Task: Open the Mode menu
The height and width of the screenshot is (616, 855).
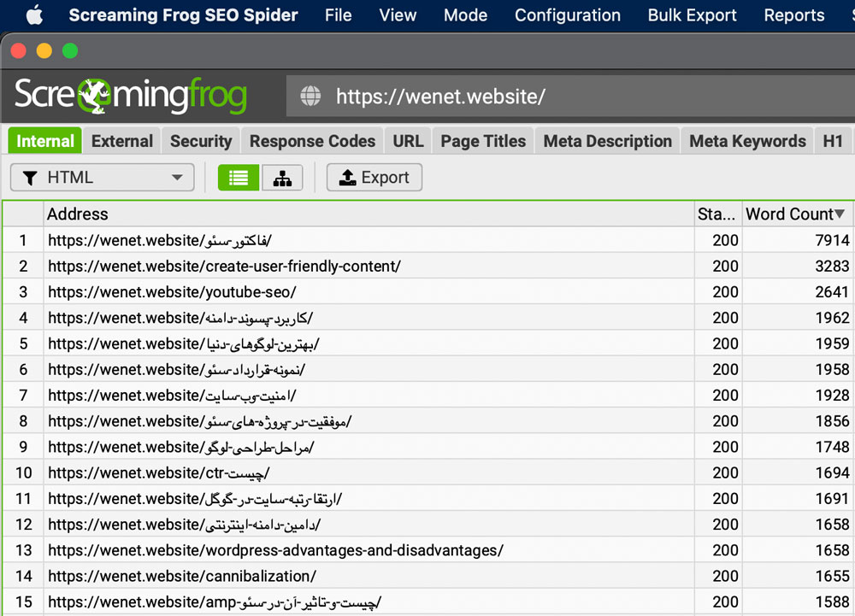Action: (465, 15)
